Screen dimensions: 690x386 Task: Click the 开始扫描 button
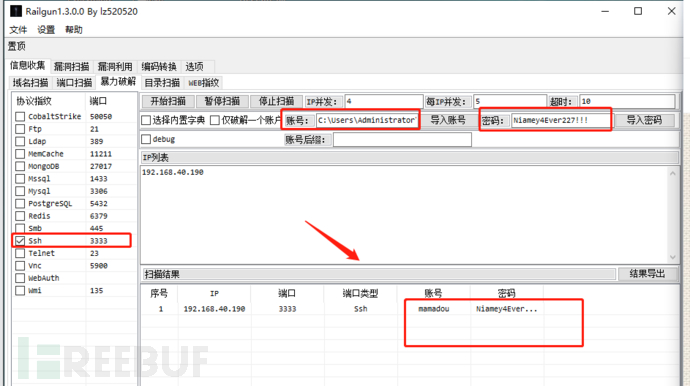click(x=168, y=101)
